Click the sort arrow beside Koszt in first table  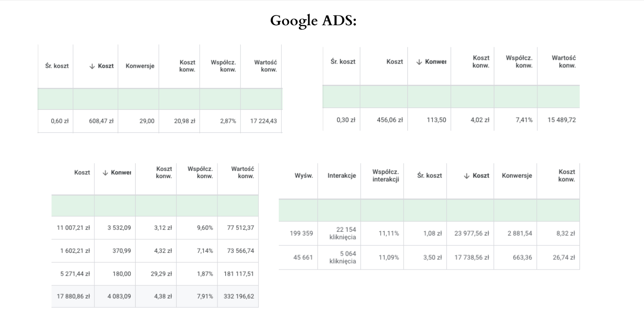click(x=92, y=66)
